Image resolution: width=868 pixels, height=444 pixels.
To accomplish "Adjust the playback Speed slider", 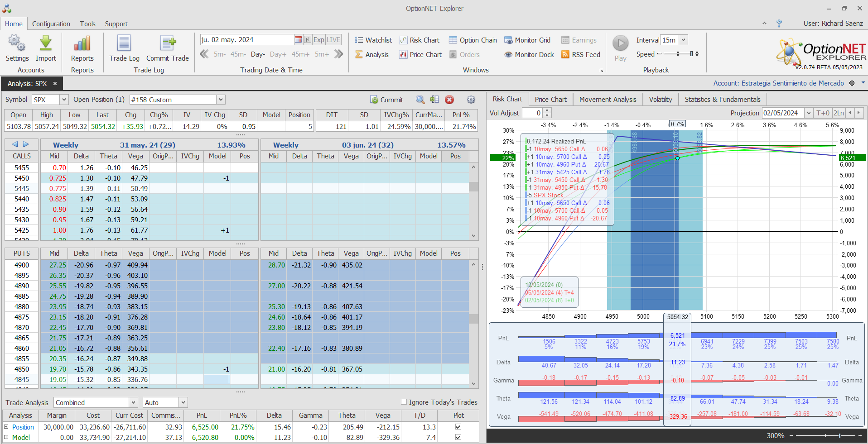I will pyautogui.click(x=678, y=54).
